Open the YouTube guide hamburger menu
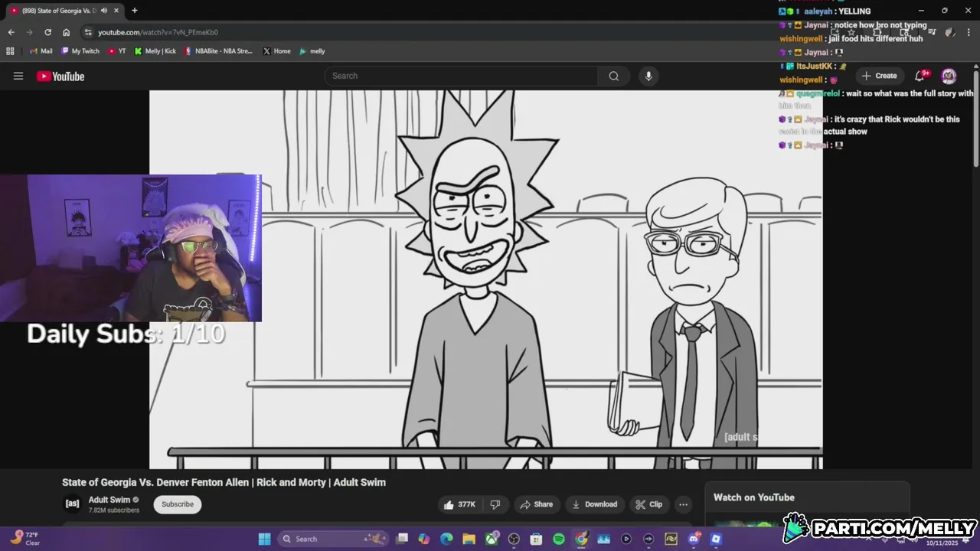Image resolution: width=980 pixels, height=551 pixels. coord(18,76)
